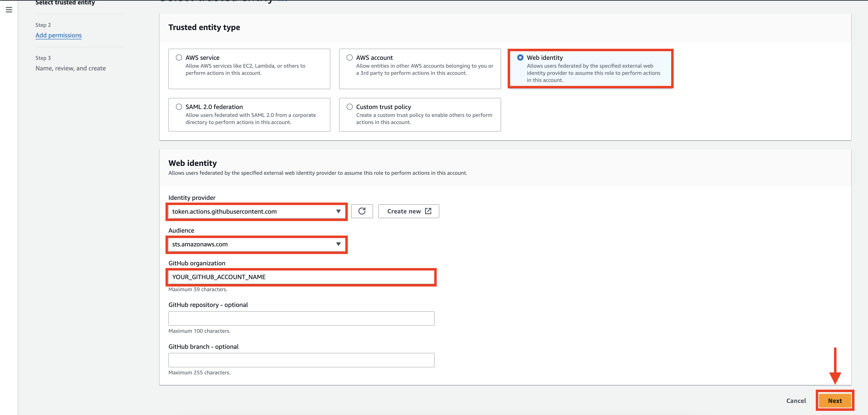Click the 'Maximum 255 characters.' hint text
This screenshot has height=415, width=868.
(200, 373)
